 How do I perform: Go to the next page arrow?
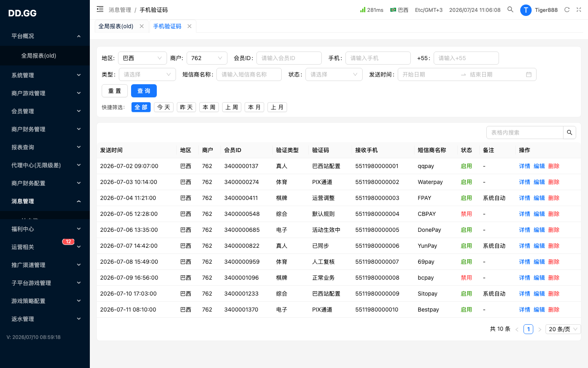point(540,329)
